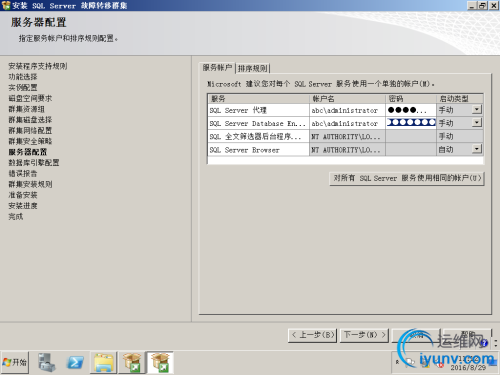Viewport: 500px width, 375px height.
Task: Switch to the 排序规则 tab
Action: tap(253, 68)
